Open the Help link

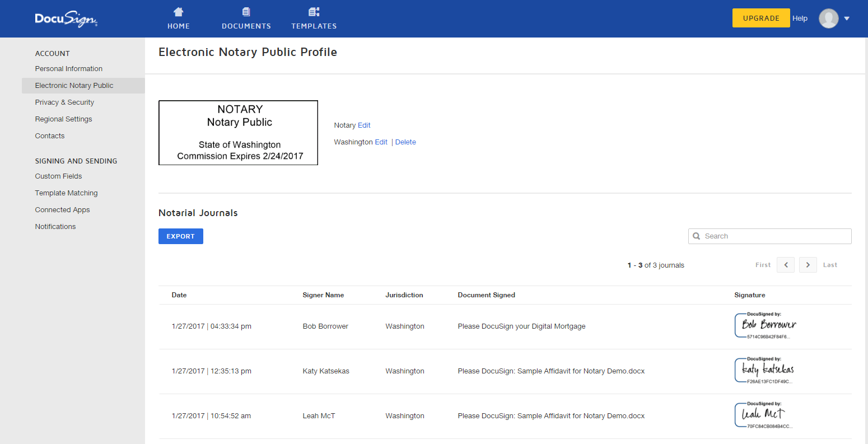(800, 18)
